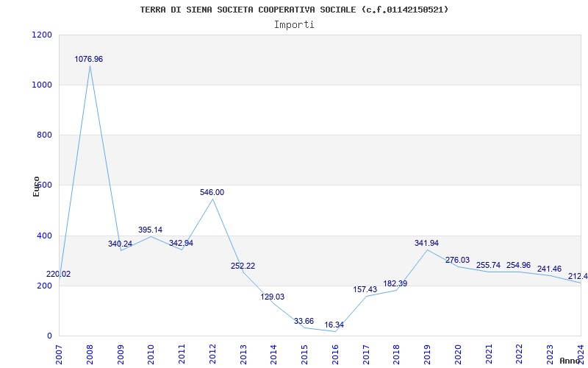Click the 255.74 data label
This screenshot has height=368, width=588.
coord(488,265)
